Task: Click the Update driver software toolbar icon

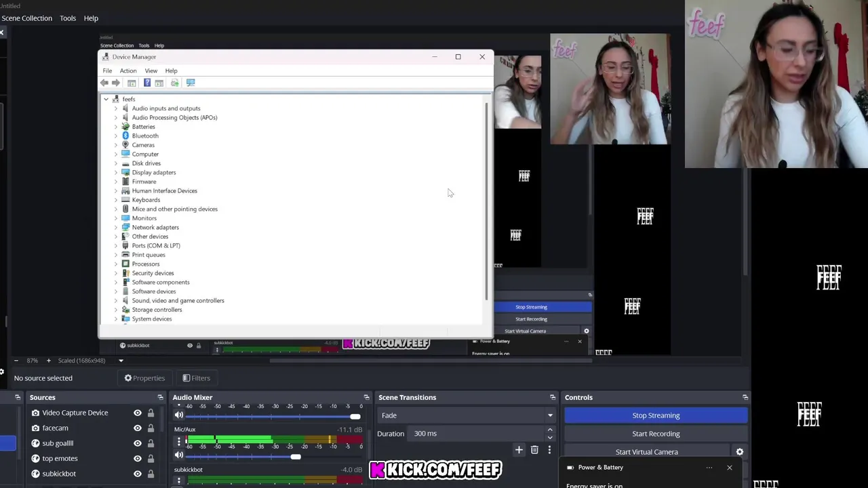Action: click(175, 83)
